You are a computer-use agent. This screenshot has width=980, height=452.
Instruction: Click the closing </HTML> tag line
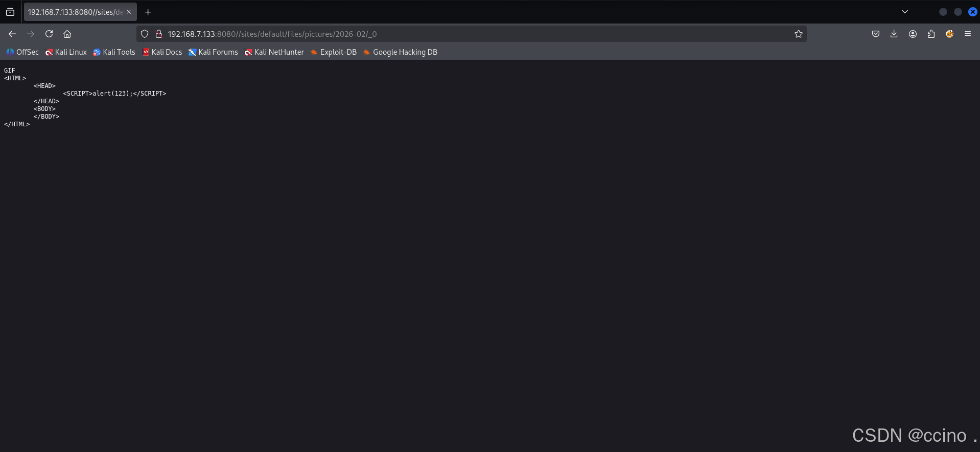pos(17,124)
